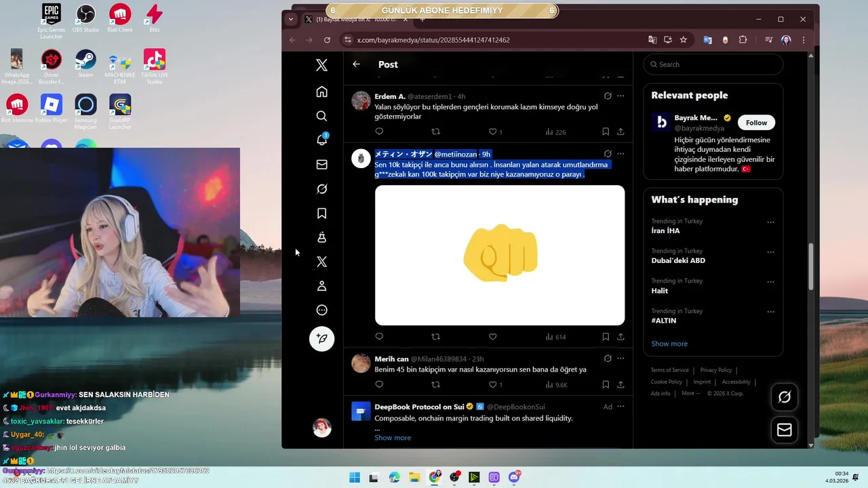Open Bookmarks icon in X sidebar
This screenshot has width=868, height=488.
[x=321, y=213]
